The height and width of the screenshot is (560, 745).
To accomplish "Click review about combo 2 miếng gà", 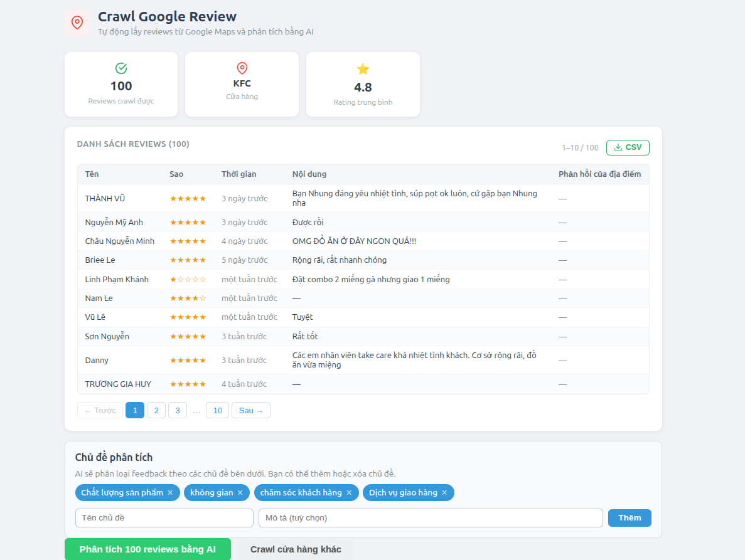I will coord(370,280).
